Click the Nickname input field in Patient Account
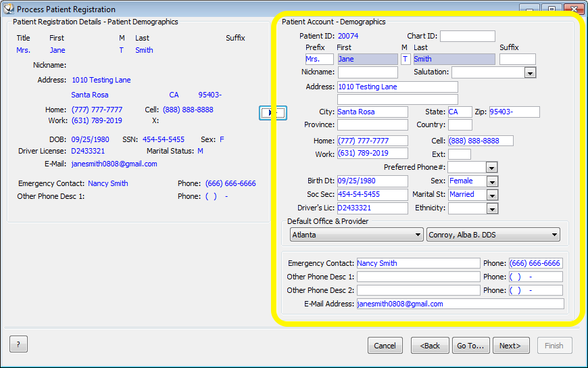 point(368,72)
